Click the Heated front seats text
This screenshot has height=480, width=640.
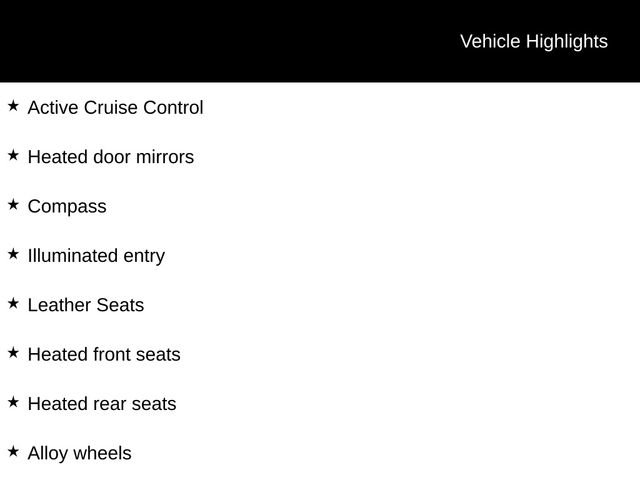104,355
